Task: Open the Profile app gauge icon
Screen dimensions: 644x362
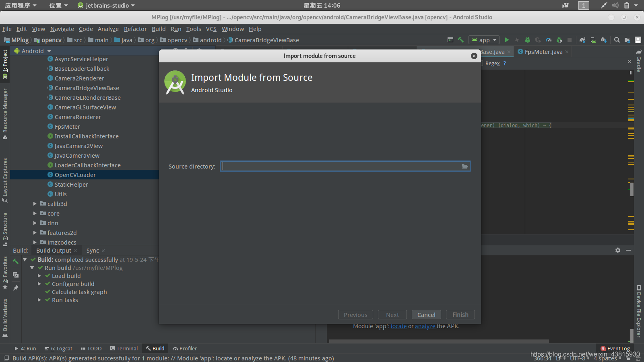Action: [x=549, y=40]
